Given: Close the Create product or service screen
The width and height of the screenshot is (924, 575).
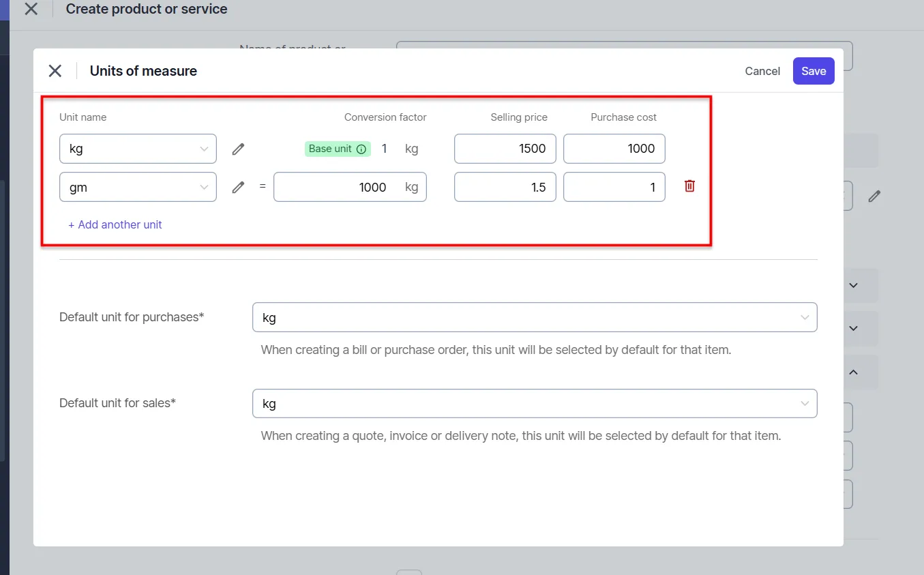Looking at the screenshot, I should tap(30, 9).
